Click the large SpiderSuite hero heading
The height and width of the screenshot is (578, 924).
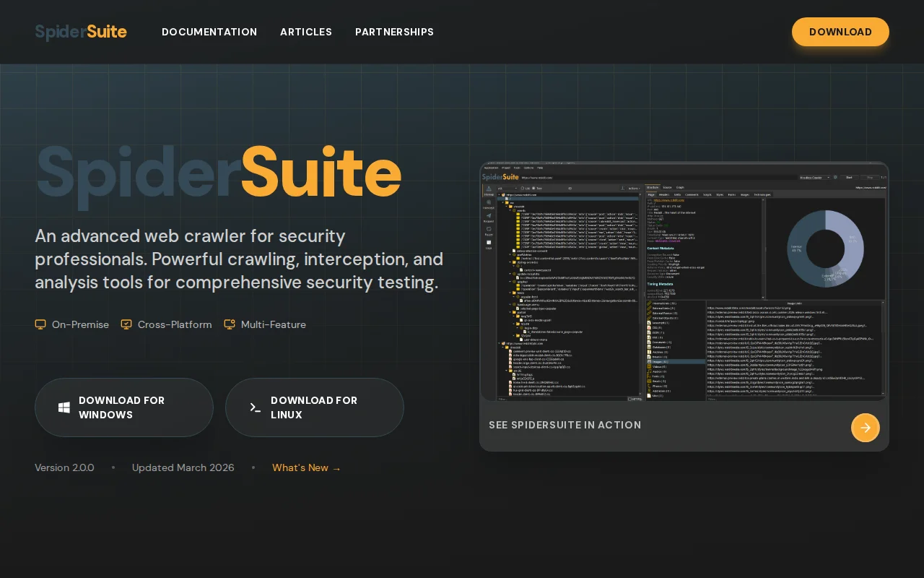[x=218, y=172]
